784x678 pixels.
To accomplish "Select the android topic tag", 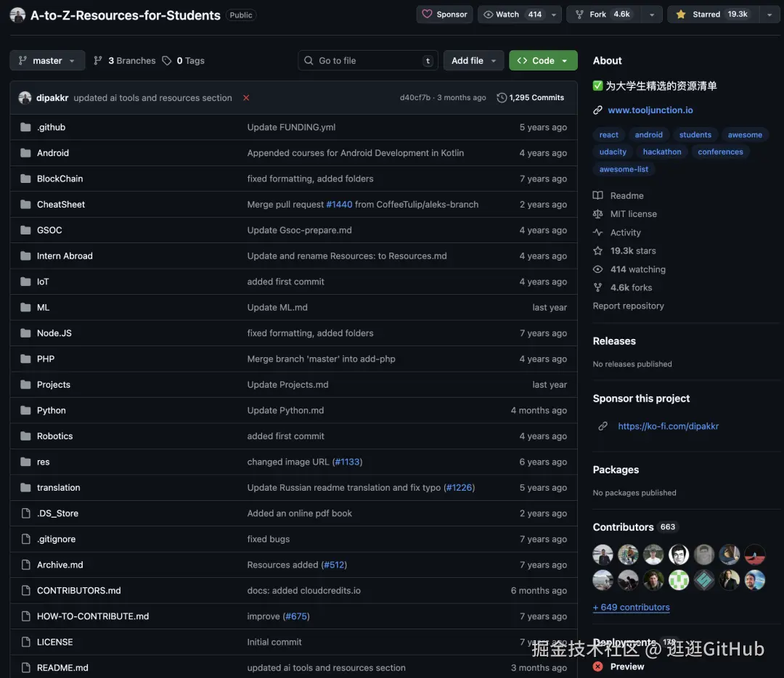I will pos(648,134).
